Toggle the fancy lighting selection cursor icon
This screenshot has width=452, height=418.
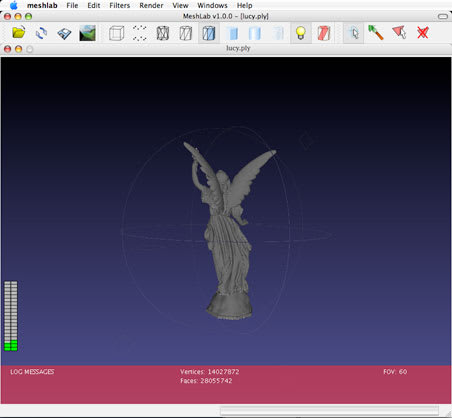click(x=353, y=33)
